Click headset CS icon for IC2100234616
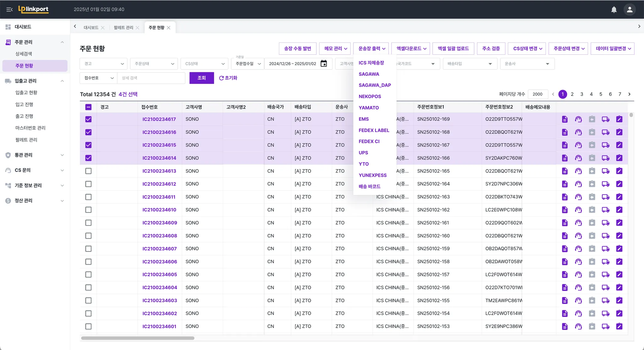This screenshot has height=350, width=644. [x=578, y=132]
